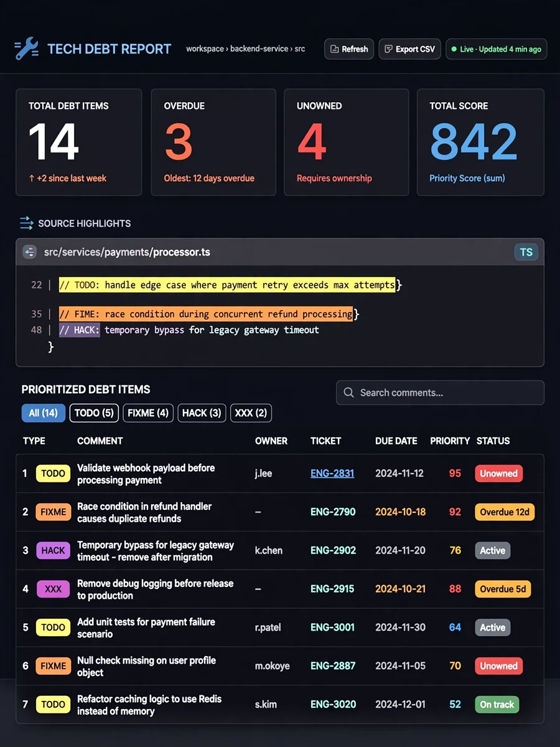Click the FIXME tag in row 6
The height and width of the screenshot is (747, 560).
pyautogui.click(x=53, y=666)
